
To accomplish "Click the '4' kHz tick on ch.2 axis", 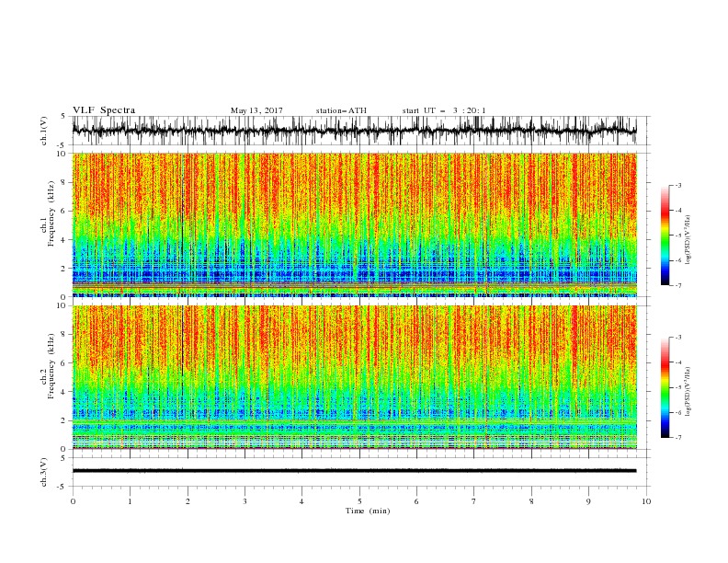I will point(63,392).
